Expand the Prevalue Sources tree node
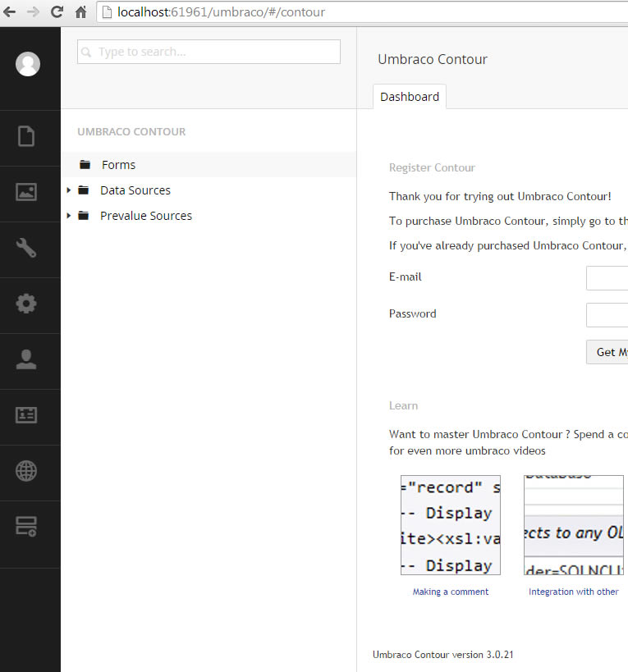The image size is (628, 672). pos(69,216)
